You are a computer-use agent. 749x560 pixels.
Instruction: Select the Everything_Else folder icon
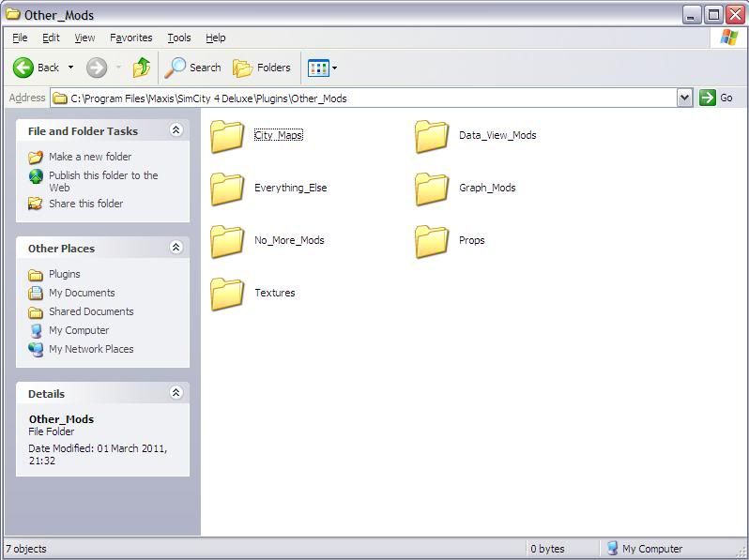[x=227, y=189]
